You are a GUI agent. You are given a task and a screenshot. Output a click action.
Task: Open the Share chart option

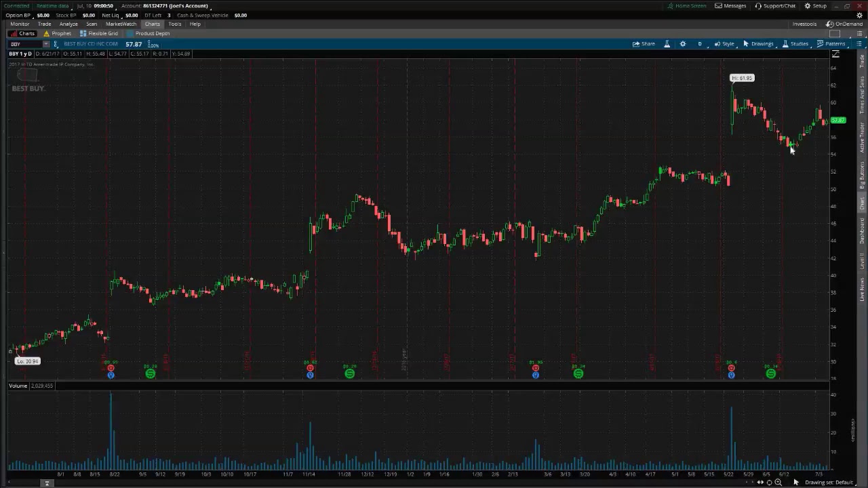coord(644,44)
